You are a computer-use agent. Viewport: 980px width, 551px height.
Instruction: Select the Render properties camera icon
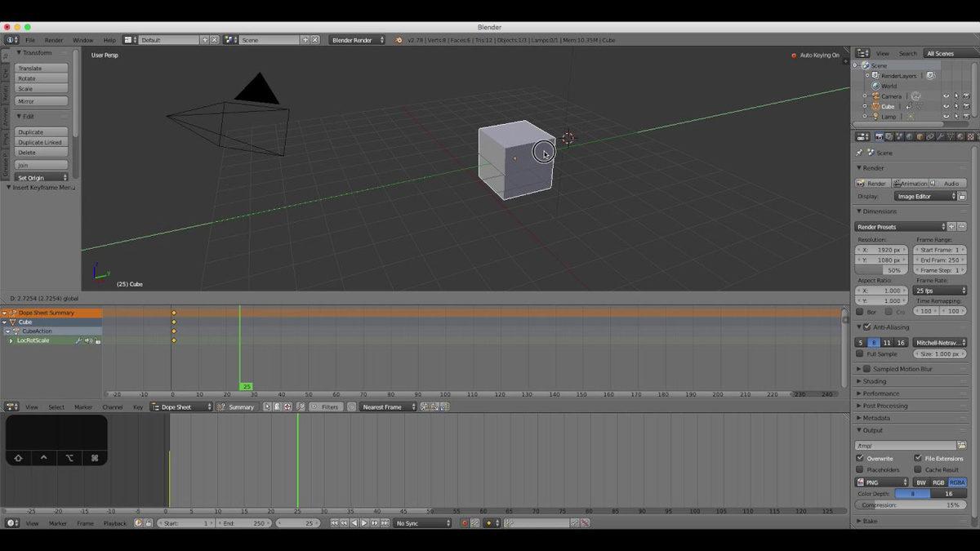(880, 139)
